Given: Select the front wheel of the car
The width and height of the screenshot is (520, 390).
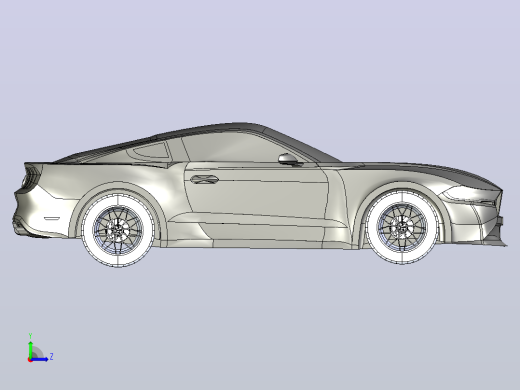Looking at the screenshot, I should [x=402, y=227].
